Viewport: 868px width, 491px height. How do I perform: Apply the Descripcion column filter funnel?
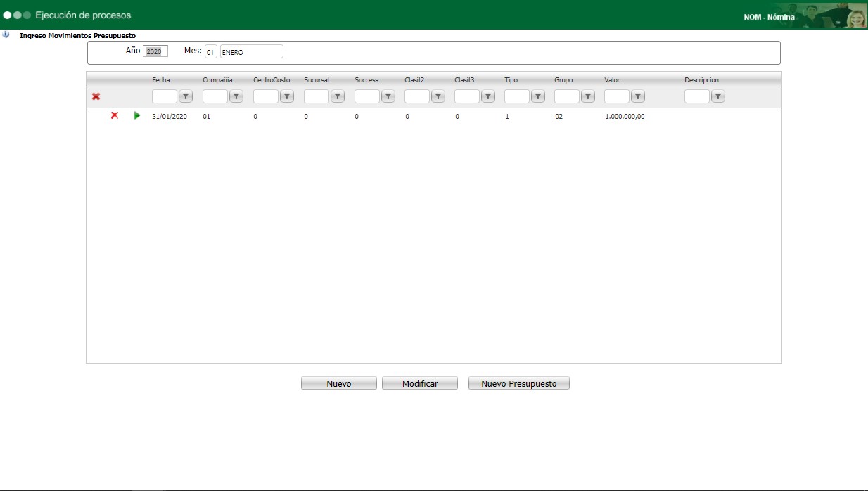pos(718,96)
